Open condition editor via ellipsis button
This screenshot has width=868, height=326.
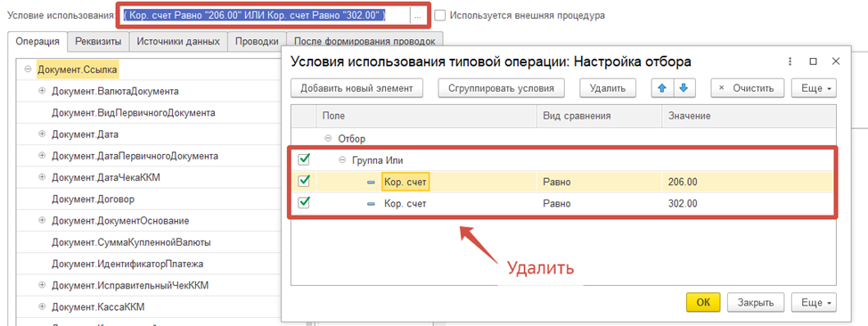(x=417, y=16)
